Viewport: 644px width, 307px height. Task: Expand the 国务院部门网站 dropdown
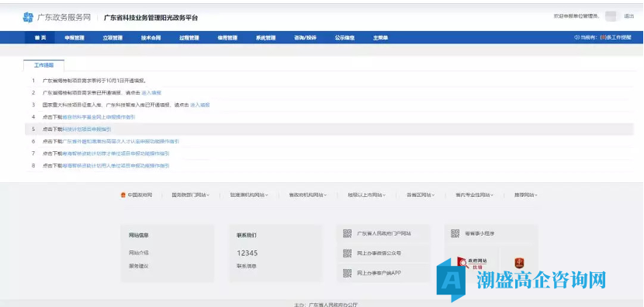point(190,195)
